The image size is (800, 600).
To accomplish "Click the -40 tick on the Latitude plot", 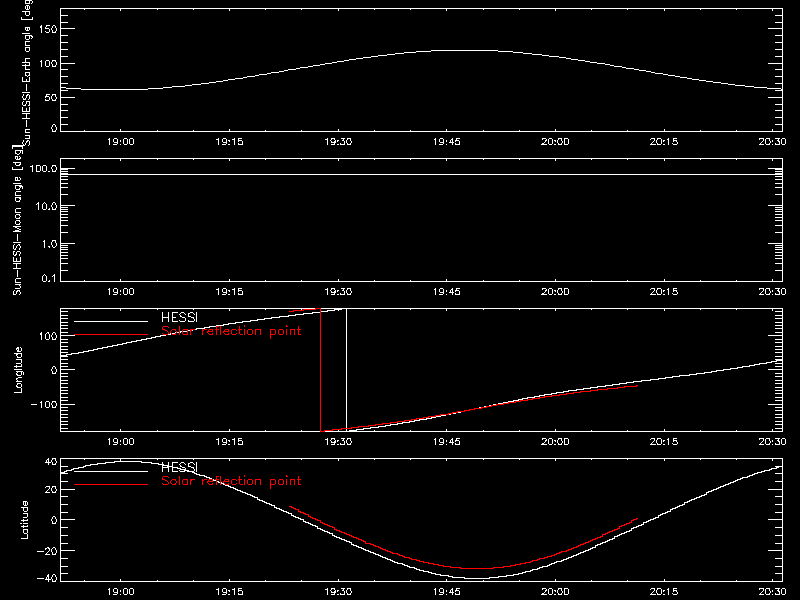I will point(47,578).
